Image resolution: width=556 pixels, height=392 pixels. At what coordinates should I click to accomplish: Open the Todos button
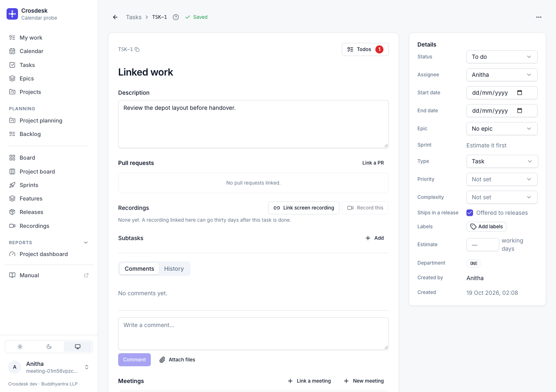tap(365, 49)
